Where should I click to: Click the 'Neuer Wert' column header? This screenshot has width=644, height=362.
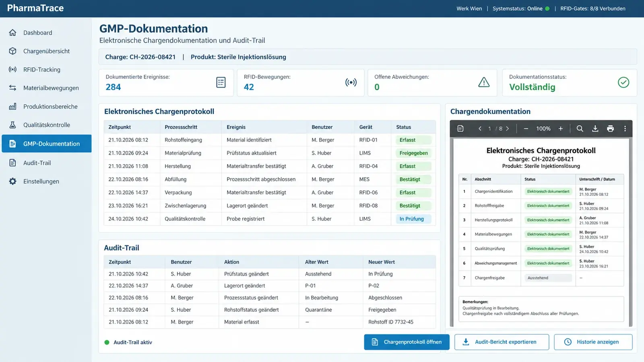tap(382, 262)
